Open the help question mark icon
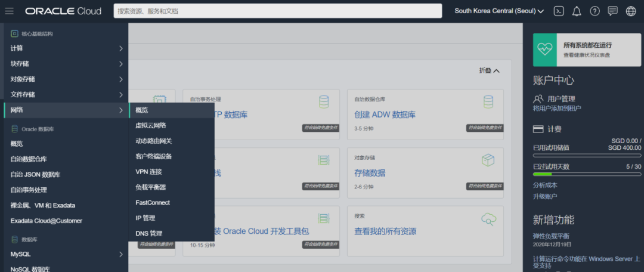Screen dimensions: 644x272 [x=595, y=11]
